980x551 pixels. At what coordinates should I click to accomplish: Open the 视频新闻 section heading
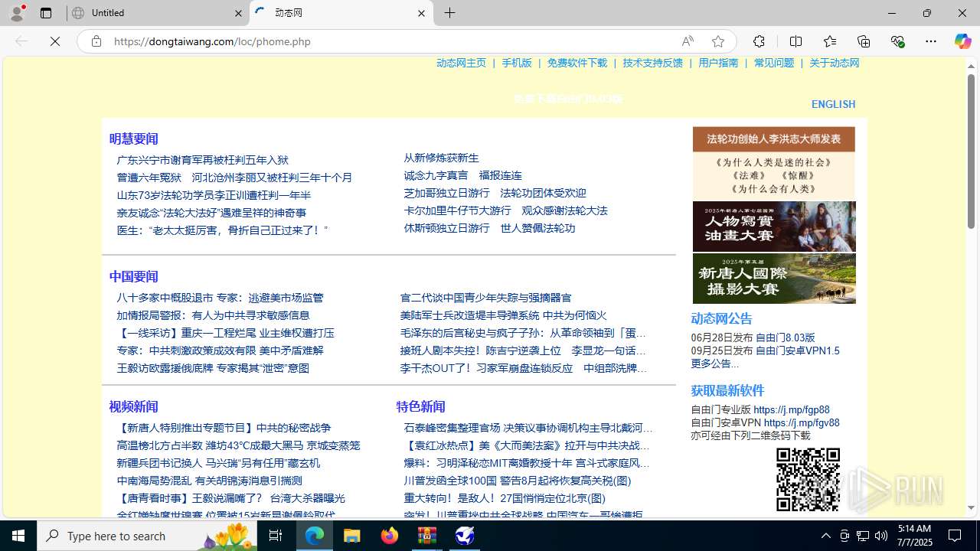(x=133, y=406)
